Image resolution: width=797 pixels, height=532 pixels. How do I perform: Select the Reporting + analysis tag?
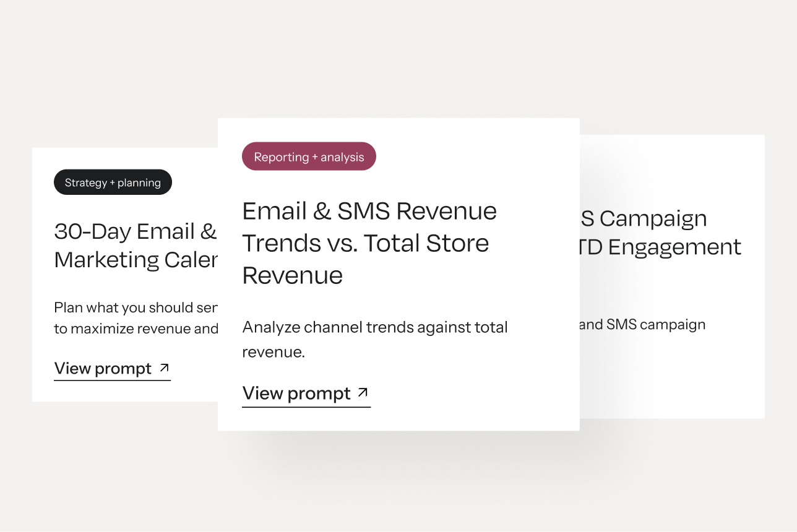(309, 157)
